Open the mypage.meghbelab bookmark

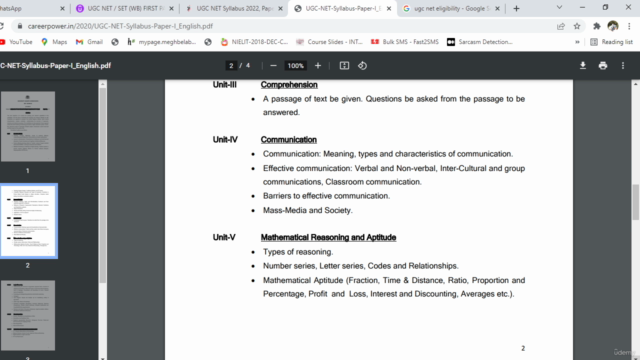pos(162,42)
